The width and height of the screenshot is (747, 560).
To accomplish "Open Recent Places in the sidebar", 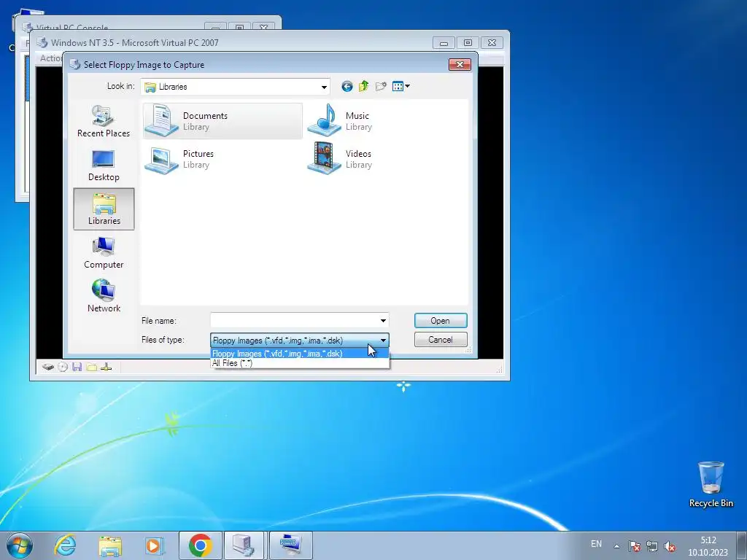I will (104, 122).
